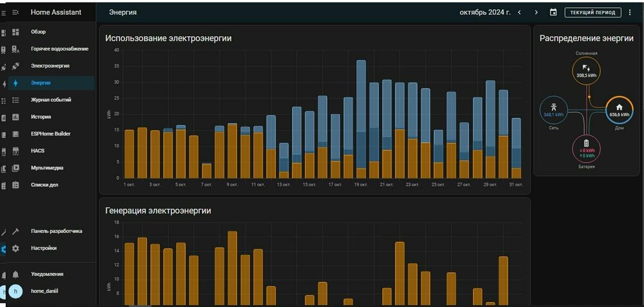Open the ESPHome Builder icon
This screenshot has height=307, width=644.
pyautogui.click(x=16, y=134)
